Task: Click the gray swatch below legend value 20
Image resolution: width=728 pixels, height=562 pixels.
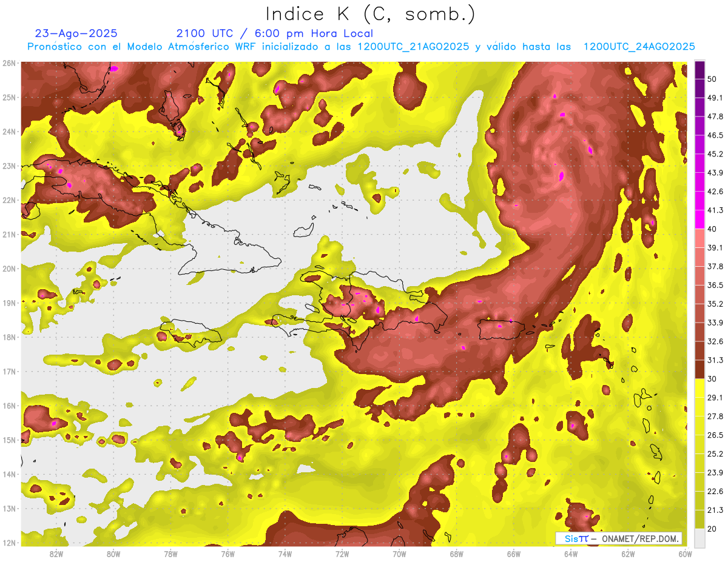Action: click(x=699, y=538)
